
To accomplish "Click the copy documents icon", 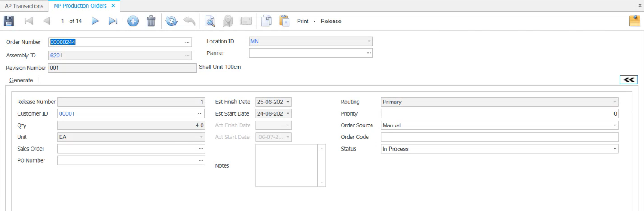I will click(x=267, y=21).
